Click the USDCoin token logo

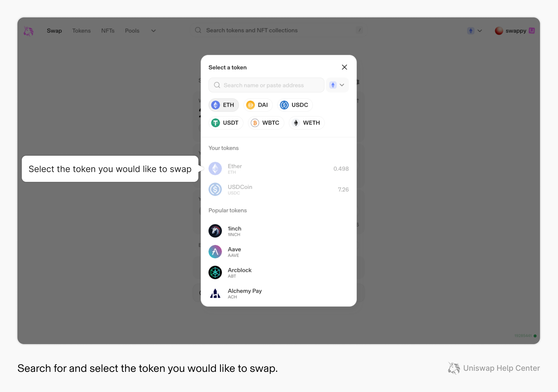pyautogui.click(x=215, y=189)
